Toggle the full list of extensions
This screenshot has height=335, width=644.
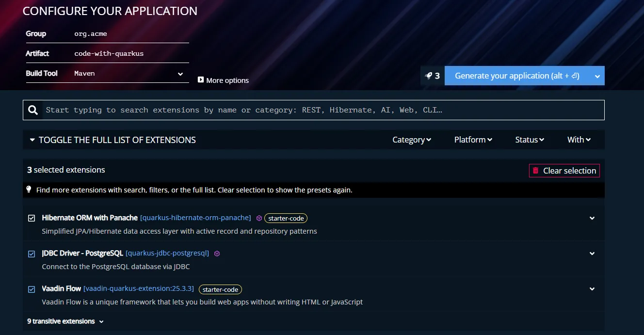(x=113, y=140)
